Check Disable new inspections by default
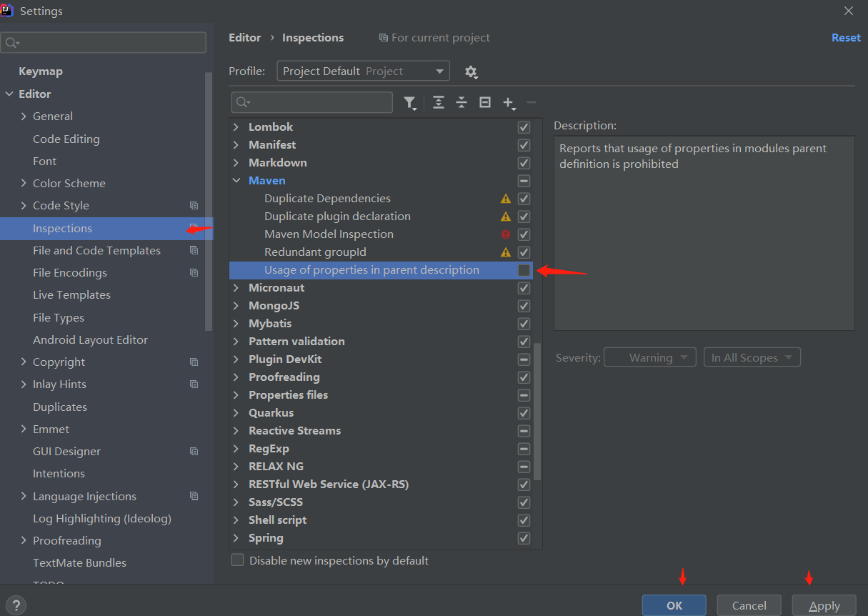 coord(237,560)
